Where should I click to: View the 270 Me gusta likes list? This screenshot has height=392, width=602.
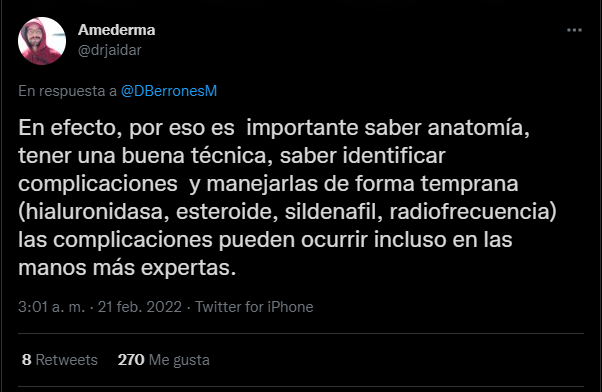click(x=164, y=360)
